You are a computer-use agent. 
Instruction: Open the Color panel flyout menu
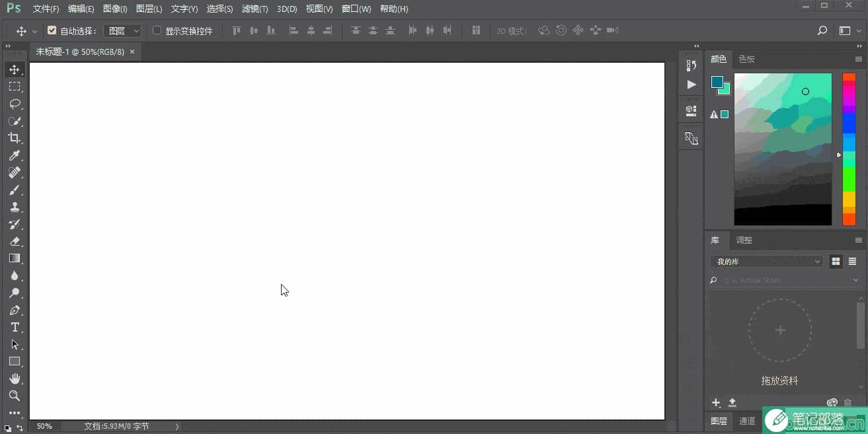[x=859, y=59]
